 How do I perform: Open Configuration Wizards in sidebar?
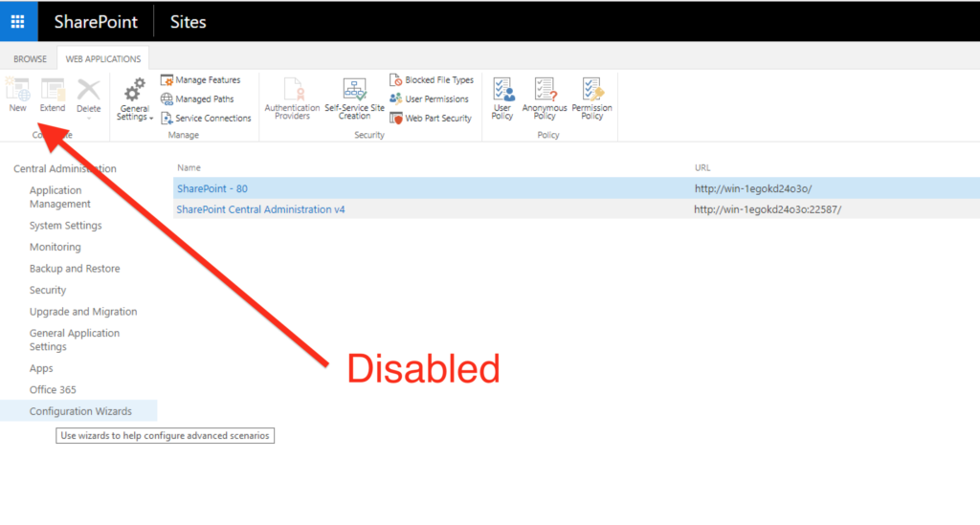pyautogui.click(x=80, y=411)
